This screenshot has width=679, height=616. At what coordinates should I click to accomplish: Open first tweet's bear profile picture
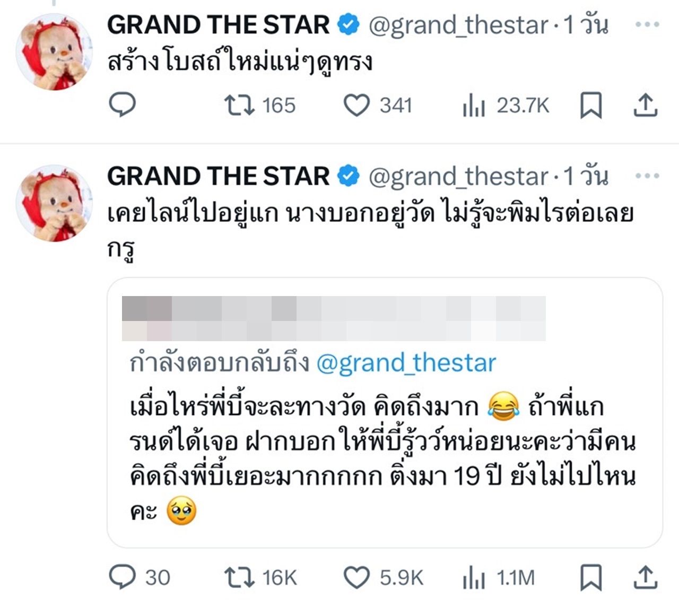tap(54, 51)
